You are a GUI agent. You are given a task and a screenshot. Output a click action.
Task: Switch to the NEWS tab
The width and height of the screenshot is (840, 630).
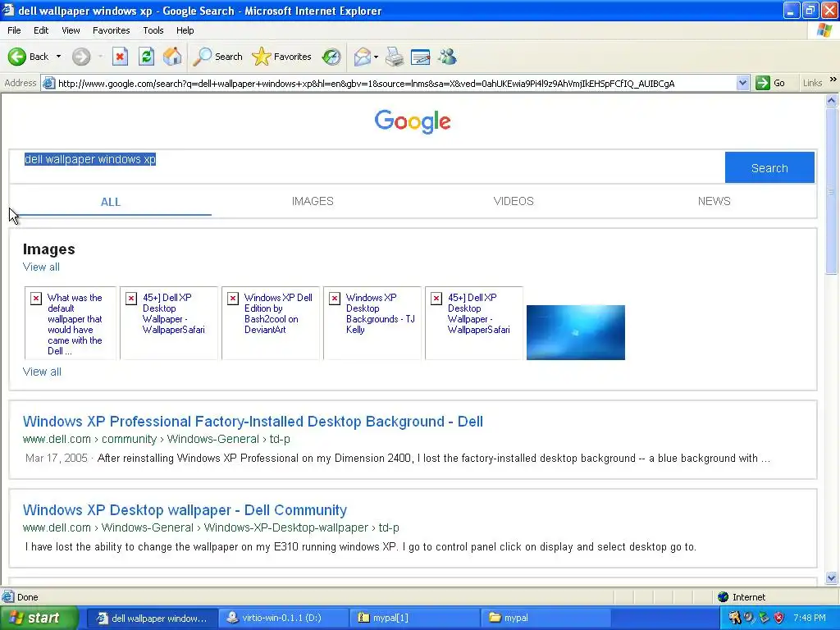(x=714, y=201)
